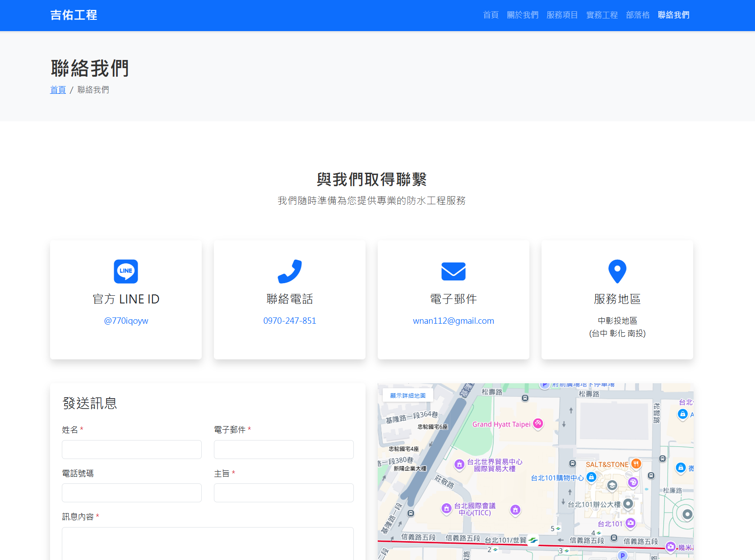Click the location pin icon in 服務地區 card
755x560 pixels.
617,271
